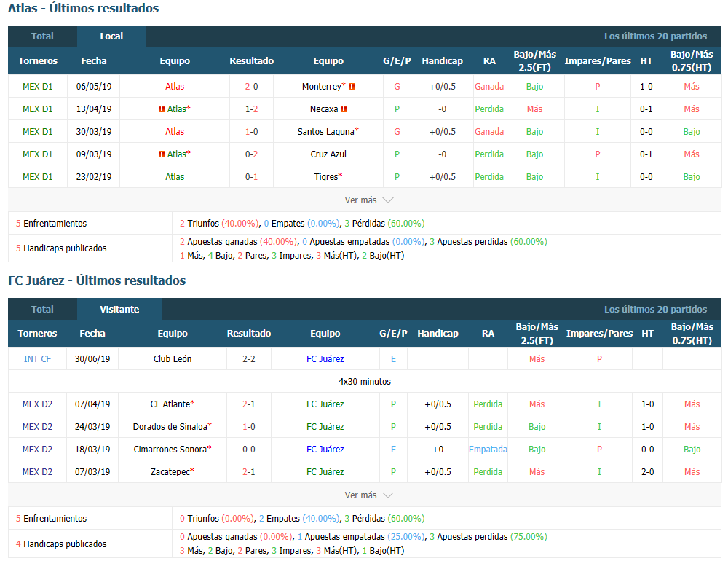Click the 4x30 minutos note
Screen dimensions: 728x561
[x=365, y=382]
